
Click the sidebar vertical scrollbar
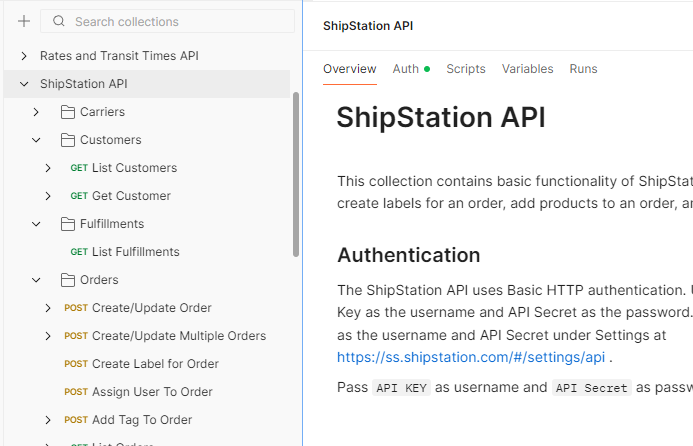(296, 174)
